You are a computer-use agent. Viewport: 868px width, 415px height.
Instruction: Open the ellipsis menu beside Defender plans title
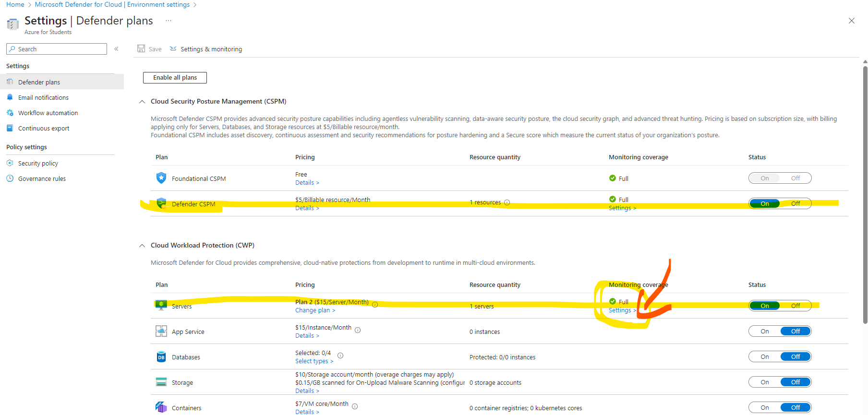tap(169, 21)
